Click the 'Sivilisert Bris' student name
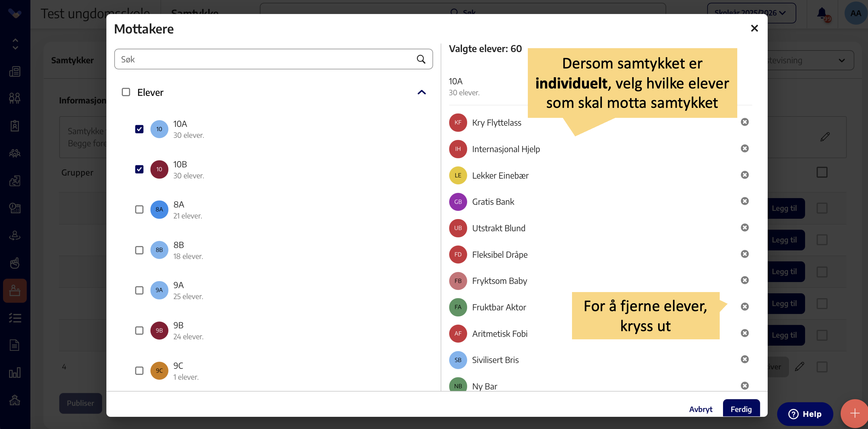 [495, 360]
